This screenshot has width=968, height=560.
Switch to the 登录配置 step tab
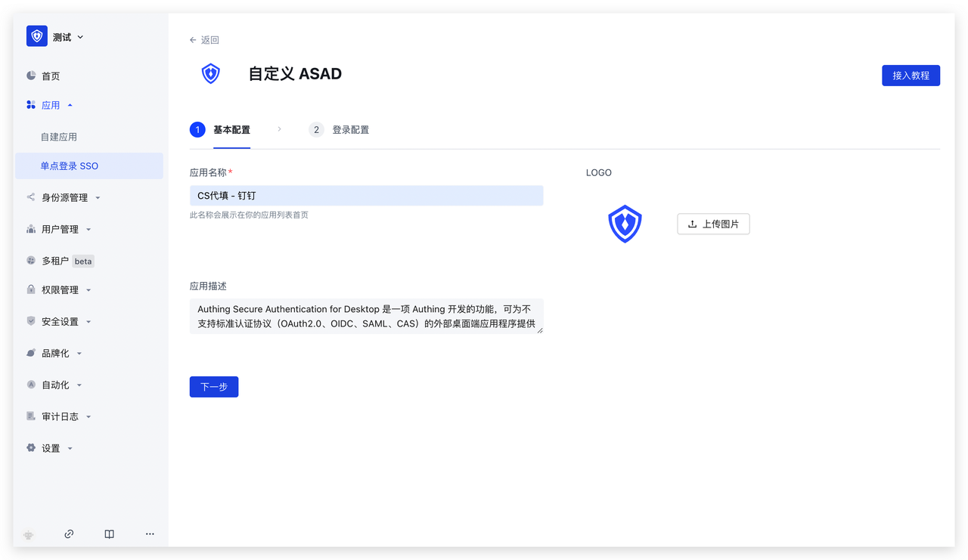coord(350,130)
